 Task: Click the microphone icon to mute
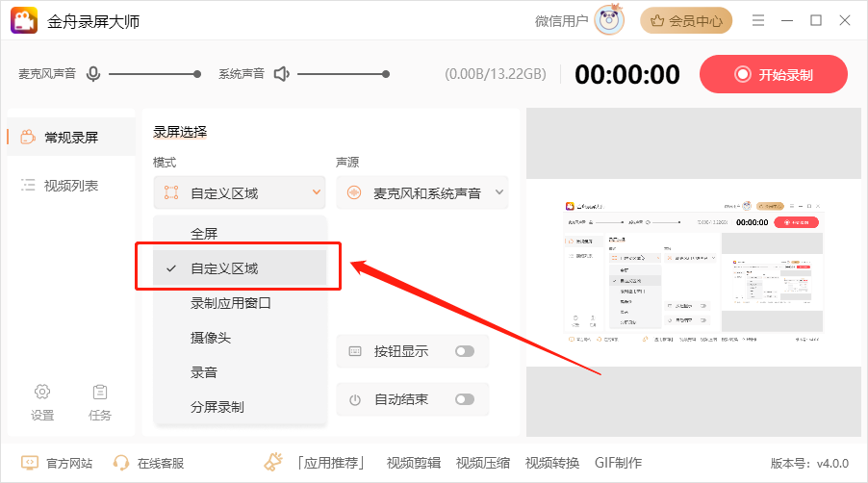(93, 74)
